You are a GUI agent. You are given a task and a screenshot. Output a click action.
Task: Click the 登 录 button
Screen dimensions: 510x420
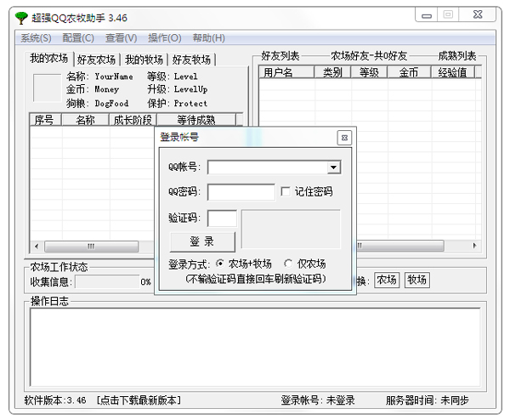[202, 241]
